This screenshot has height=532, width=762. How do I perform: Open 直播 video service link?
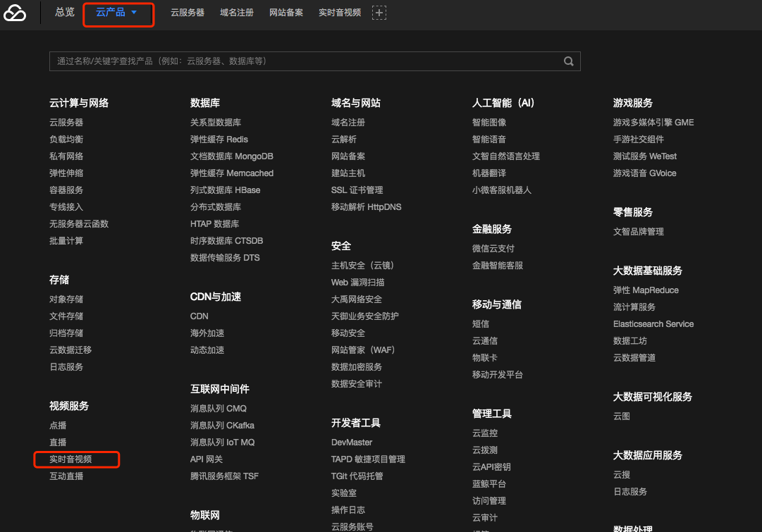point(58,443)
